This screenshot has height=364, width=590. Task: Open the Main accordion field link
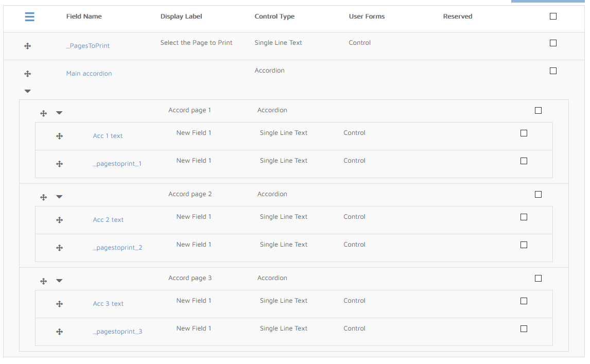point(89,74)
